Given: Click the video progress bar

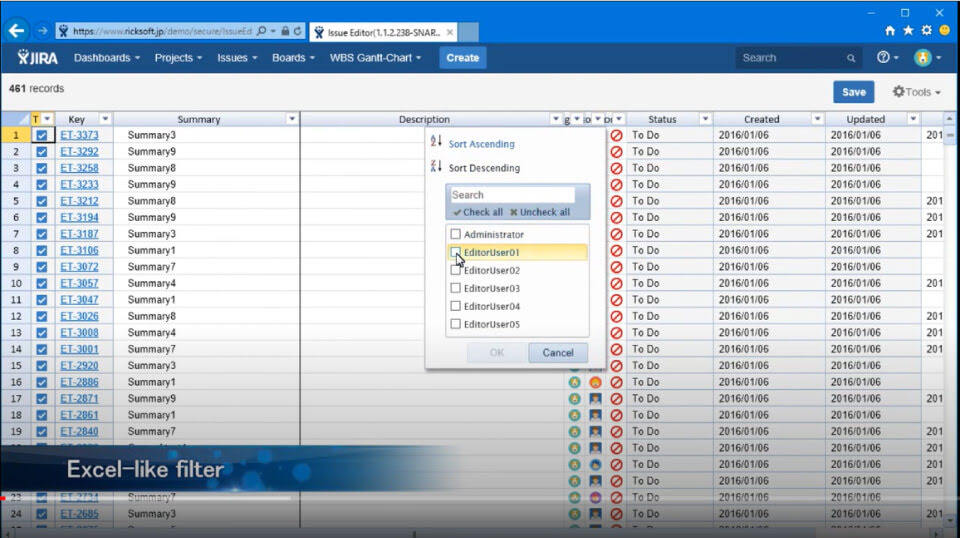Looking at the screenshot, I should [150, 497].
